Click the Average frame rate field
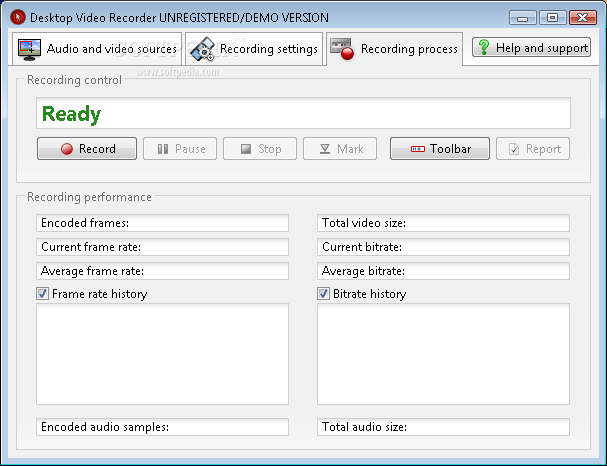The image size is (607, 466). (x=162, y=271)
